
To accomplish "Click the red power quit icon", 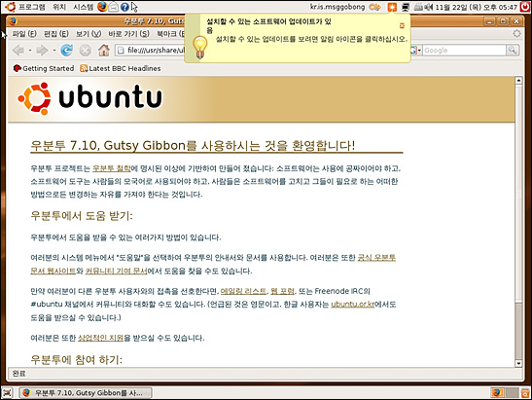I will click(525, 7).
